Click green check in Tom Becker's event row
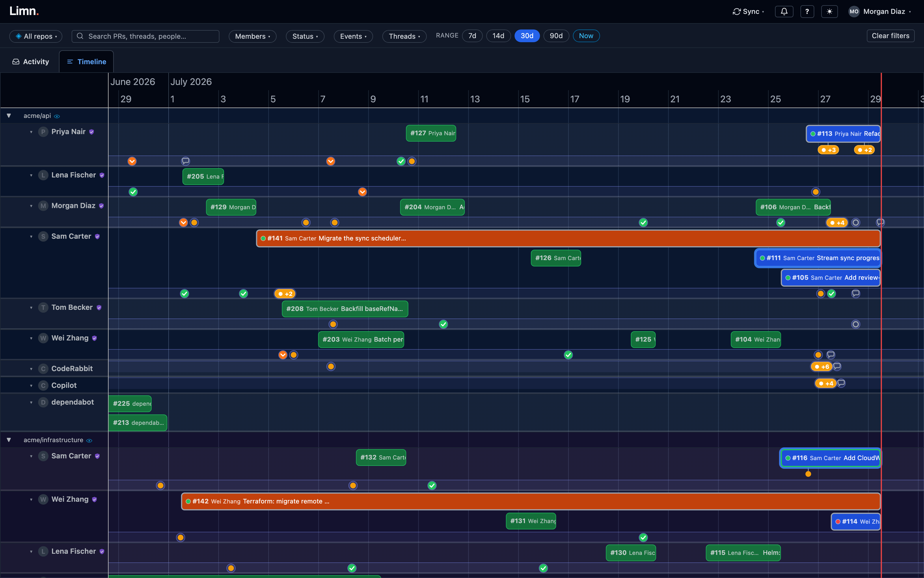924x578 pixels. click(443, 324)
